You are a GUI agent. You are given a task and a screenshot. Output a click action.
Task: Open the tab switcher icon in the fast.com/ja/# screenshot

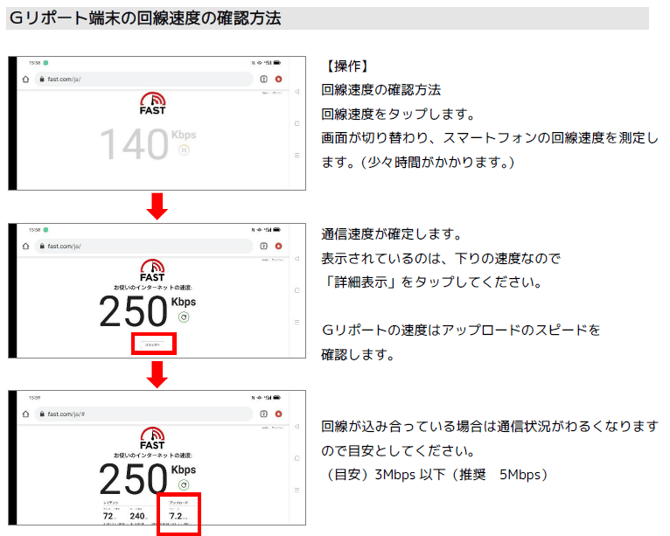click(264, 414)
